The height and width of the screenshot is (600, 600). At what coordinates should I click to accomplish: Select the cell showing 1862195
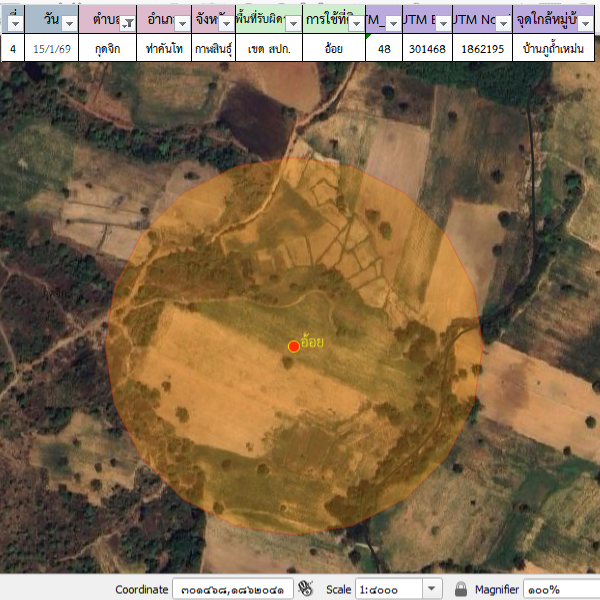(484, 48)
